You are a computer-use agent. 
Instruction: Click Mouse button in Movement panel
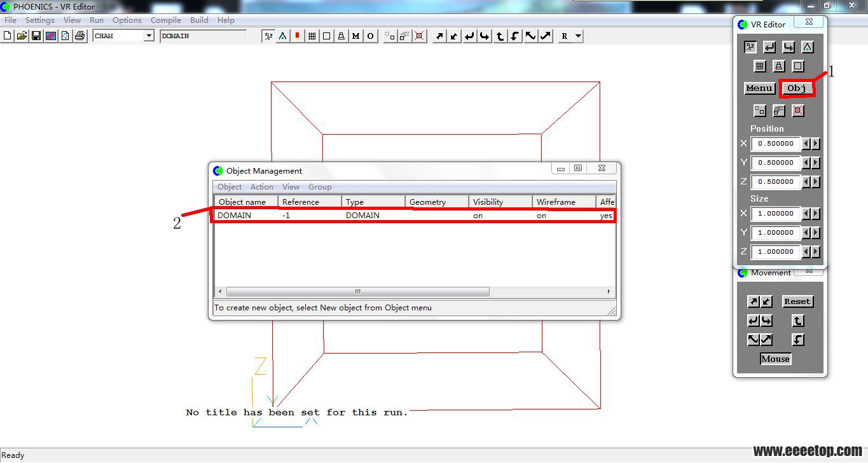(x=775, y=359)
